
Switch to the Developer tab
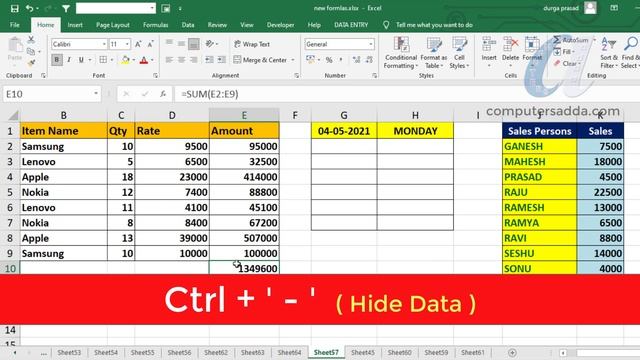click(280, 25)
